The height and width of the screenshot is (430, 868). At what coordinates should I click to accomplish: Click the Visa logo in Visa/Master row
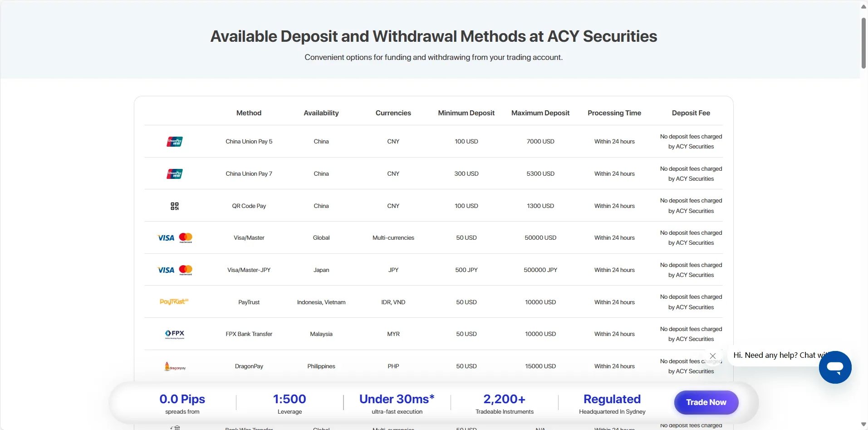[x=166, y=238]
